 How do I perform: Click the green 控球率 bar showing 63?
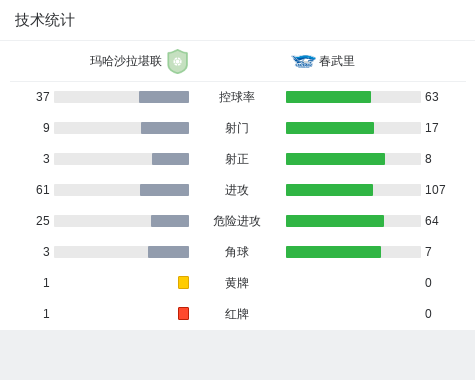pyautogui.click(x=328, y=97)
